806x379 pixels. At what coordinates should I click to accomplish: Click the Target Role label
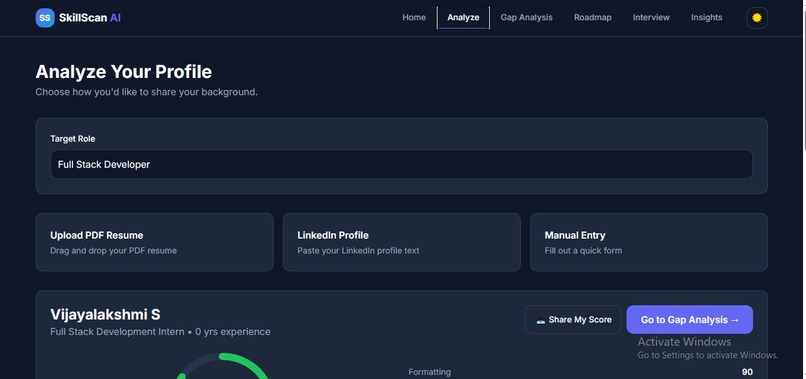(x=72, y=139)
